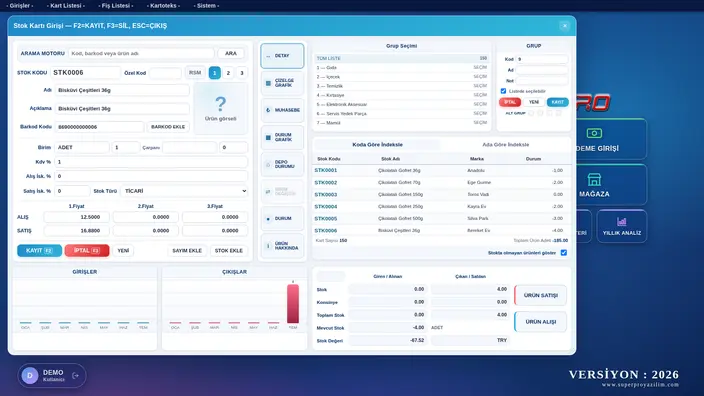Open the Kart Listesi menu
The width and height of the screenshot is (704, 396).
point(66,6)
